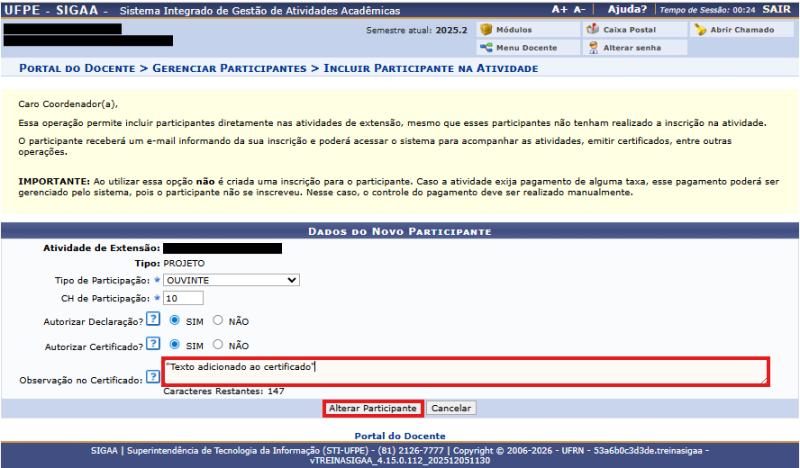Click the PROJETO type value
800x468 pixels.
coord(184,263)
